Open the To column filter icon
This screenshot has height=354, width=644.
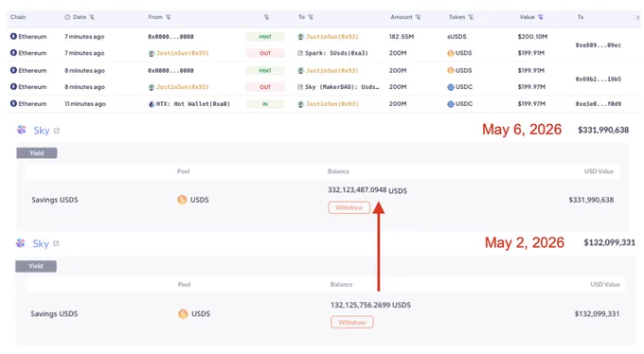pos(311,17)
